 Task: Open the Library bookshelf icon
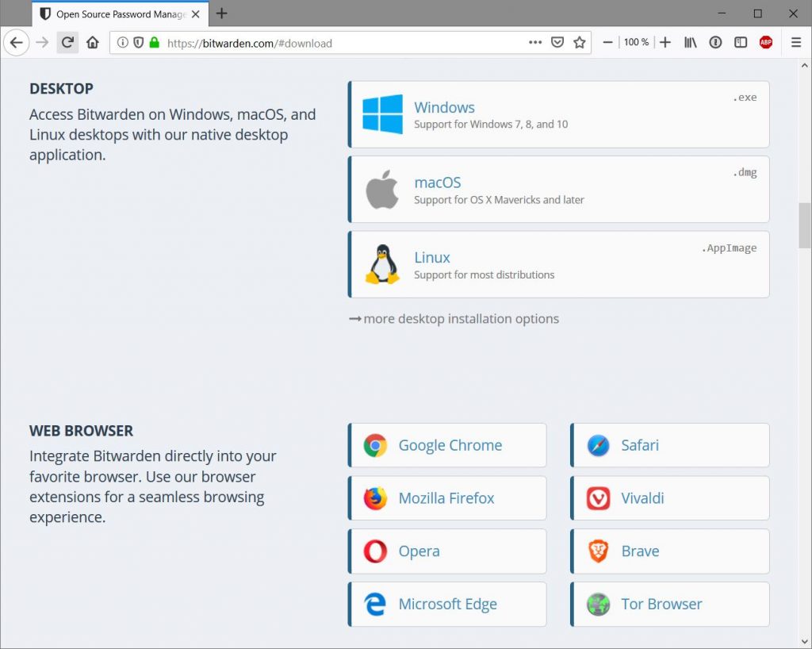[691, 43]
